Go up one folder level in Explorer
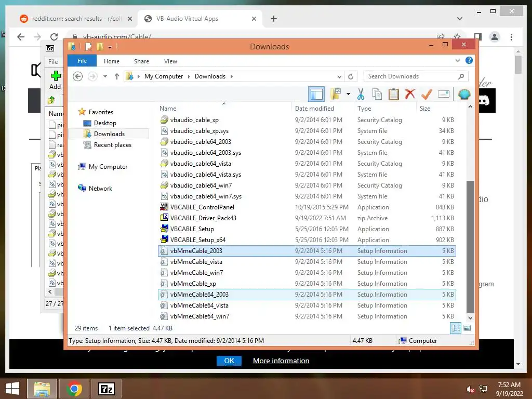532x399 pixels. click(x=117, y=76)
